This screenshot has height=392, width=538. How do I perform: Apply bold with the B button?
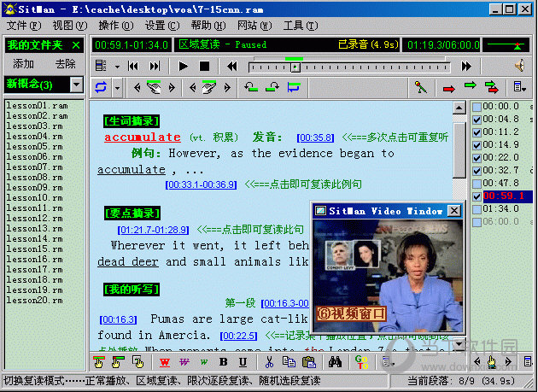coord(224,362)
